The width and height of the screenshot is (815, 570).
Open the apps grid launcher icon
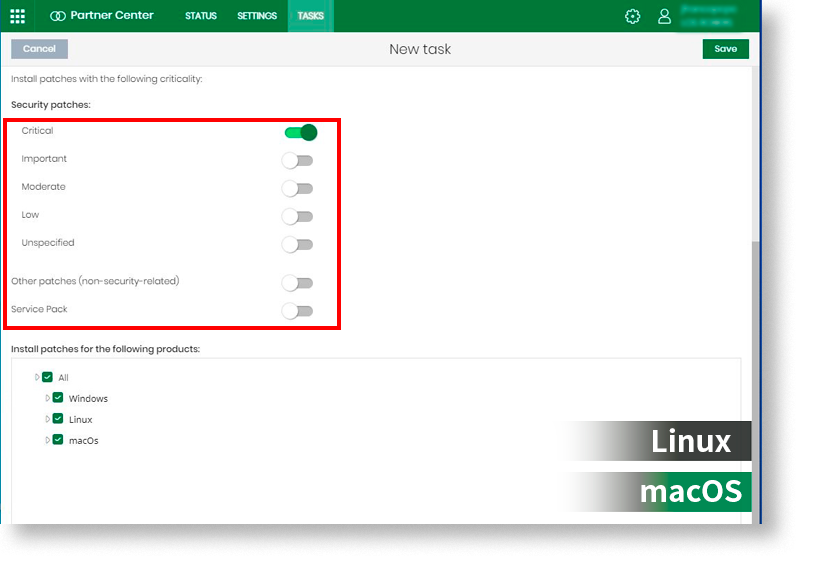[17, 16]
